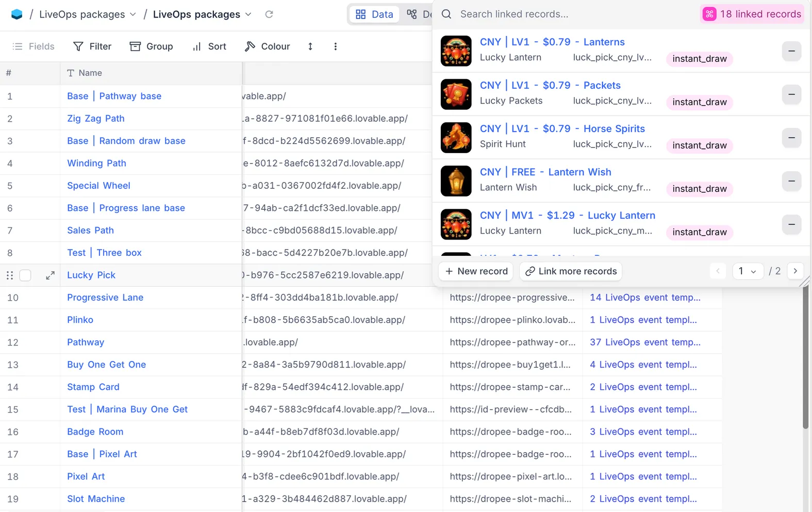Unlink CNY FREE Lantern Wish record

791,181
